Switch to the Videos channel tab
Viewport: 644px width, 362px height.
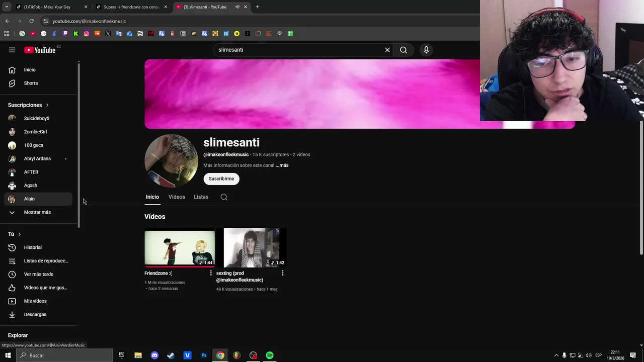tap(177, 197)
